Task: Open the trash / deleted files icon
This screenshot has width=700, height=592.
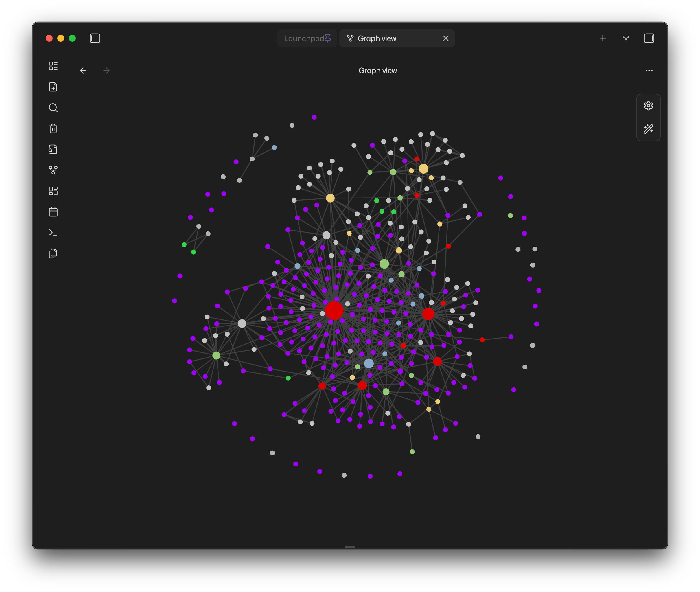Action: click(x=53, y=128)
